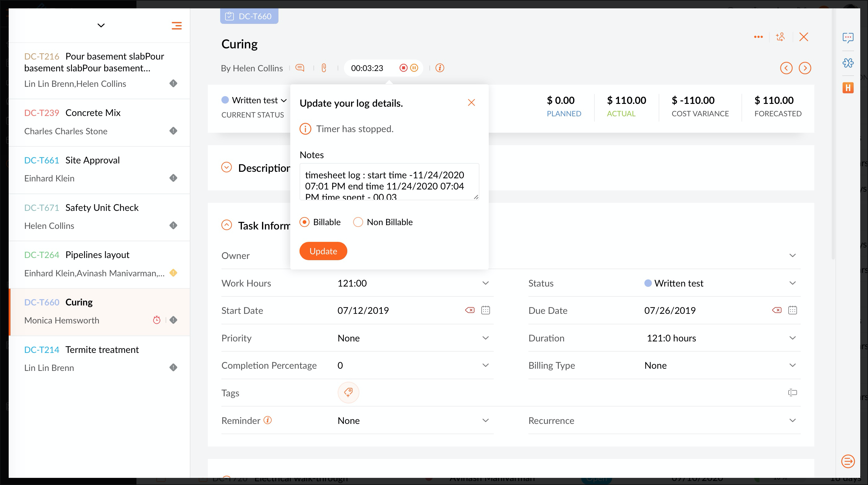Click the attachment paperclip icon
This screenshot has width=868, height=485.
click(324, 68)
